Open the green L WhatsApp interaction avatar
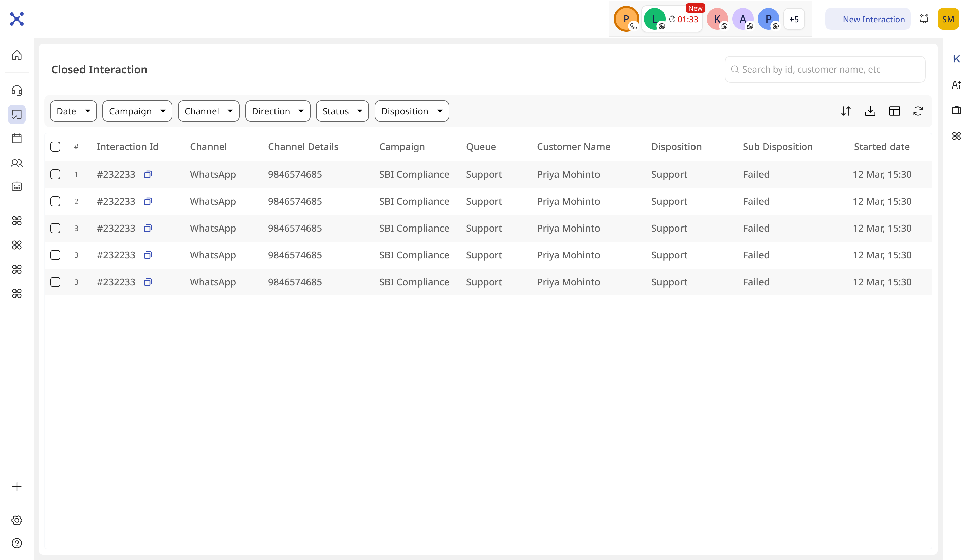This screenshot has width=970, height=560. tap(654, 19)
